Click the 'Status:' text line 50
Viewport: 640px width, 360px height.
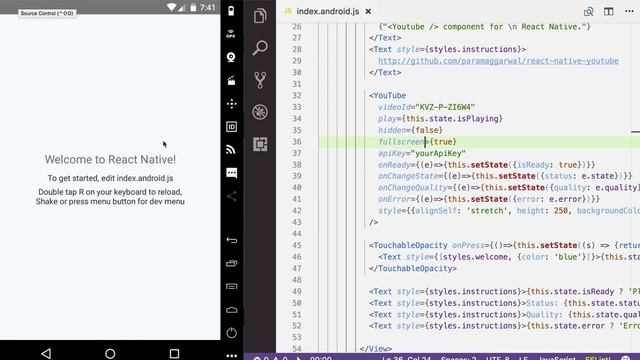tap(542, 303)
